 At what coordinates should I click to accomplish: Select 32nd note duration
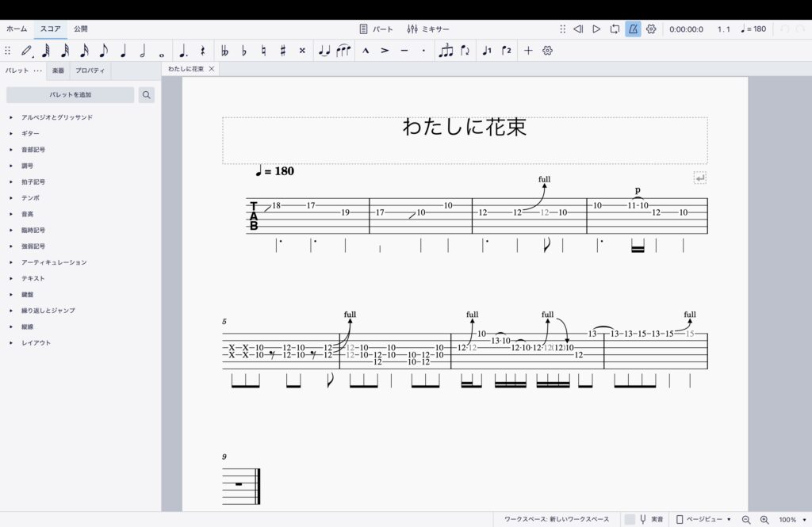tap(65, 51)
